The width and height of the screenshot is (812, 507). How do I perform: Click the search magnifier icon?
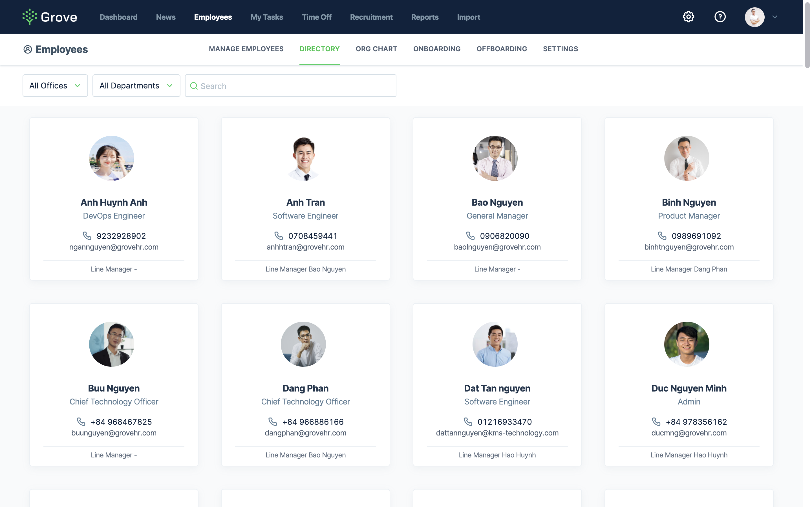click(194, 86)
